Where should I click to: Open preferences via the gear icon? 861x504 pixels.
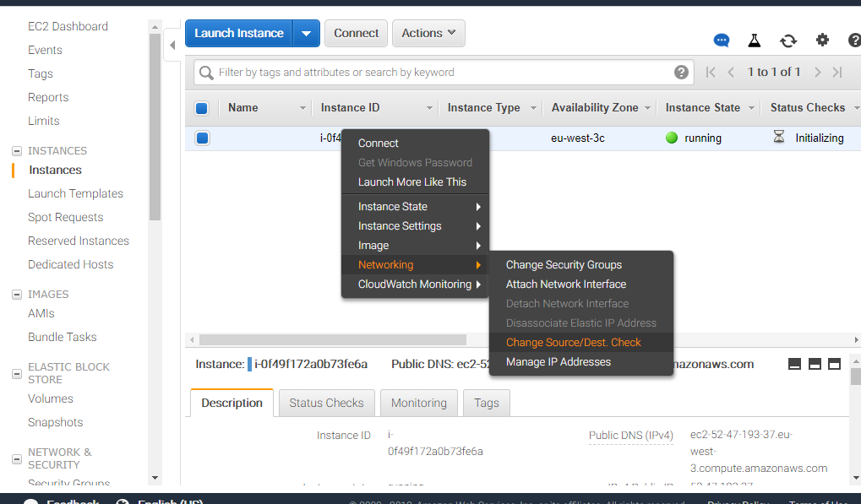coord(821,40)
